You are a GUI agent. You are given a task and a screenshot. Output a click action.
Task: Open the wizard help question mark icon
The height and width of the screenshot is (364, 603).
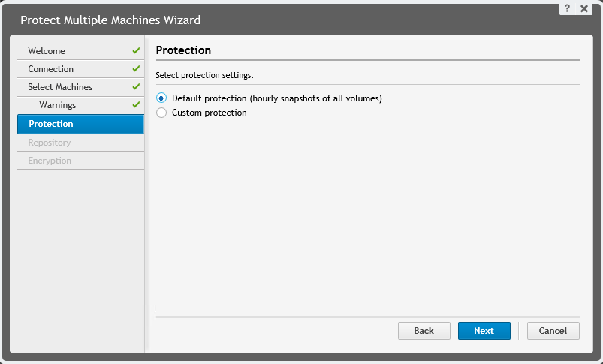tap(569, 9)
